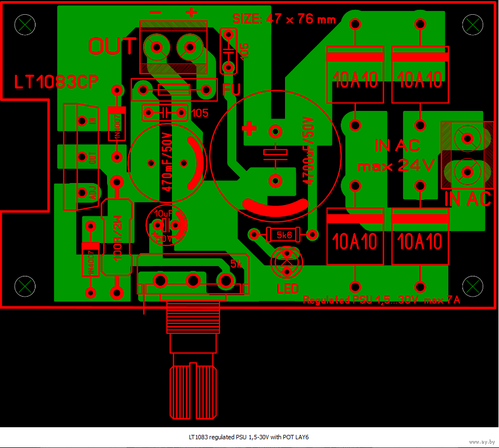Viewport: 499px width, 448px height.
Task: Select the "FU" fuse label
Action: pos(231,90)
